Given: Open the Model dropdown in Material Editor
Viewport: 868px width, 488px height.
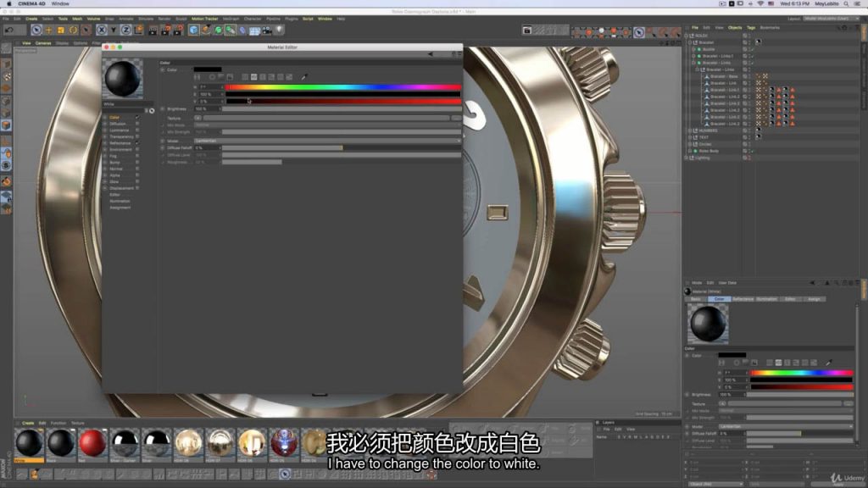Looking at the screenshot, I should (x=327, y=141).
